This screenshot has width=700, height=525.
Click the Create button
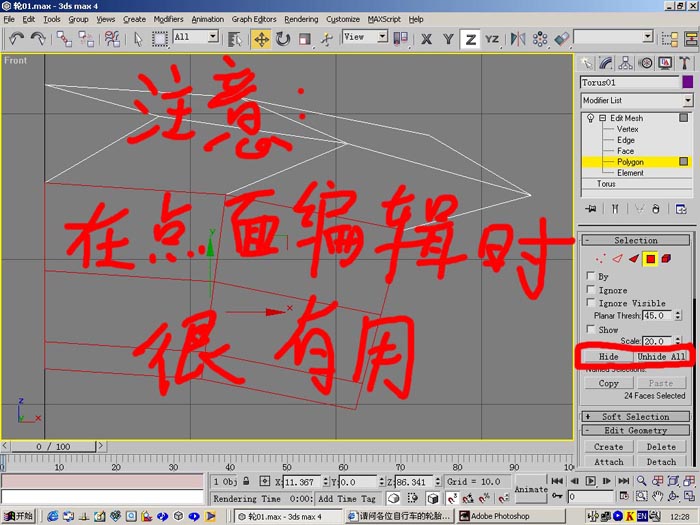608,447
